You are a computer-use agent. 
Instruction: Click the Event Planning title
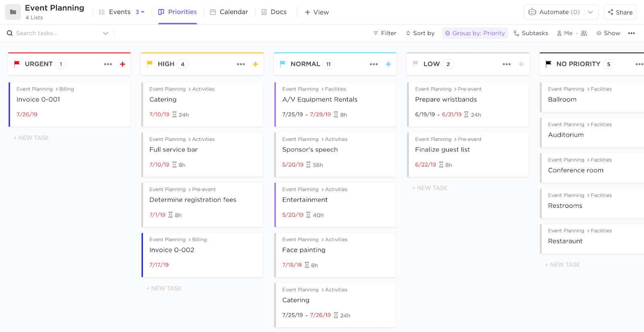pyautogui.click(x=55, y=8)
